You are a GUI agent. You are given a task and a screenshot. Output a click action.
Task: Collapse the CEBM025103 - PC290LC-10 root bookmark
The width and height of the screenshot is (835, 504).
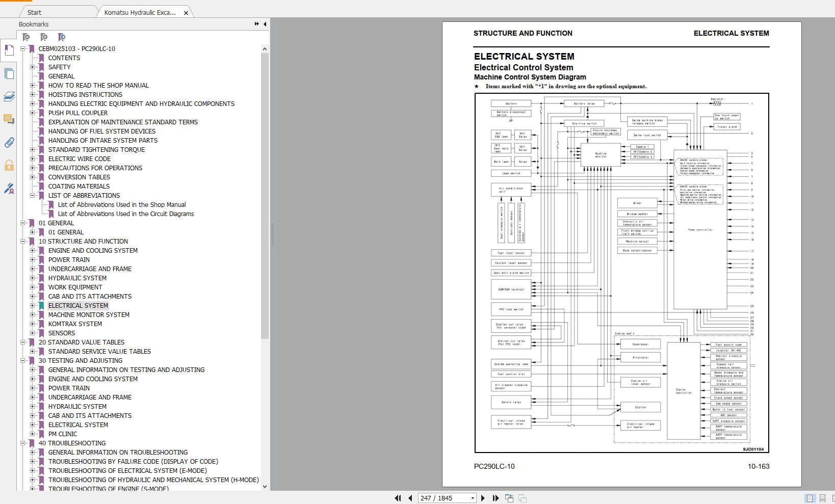tap(23, 49)
